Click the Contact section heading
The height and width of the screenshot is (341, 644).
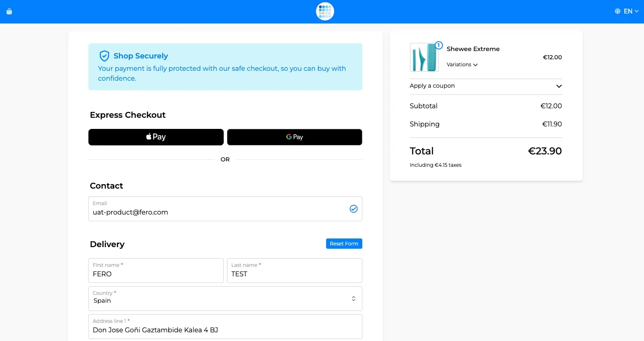tap(107, 186)
